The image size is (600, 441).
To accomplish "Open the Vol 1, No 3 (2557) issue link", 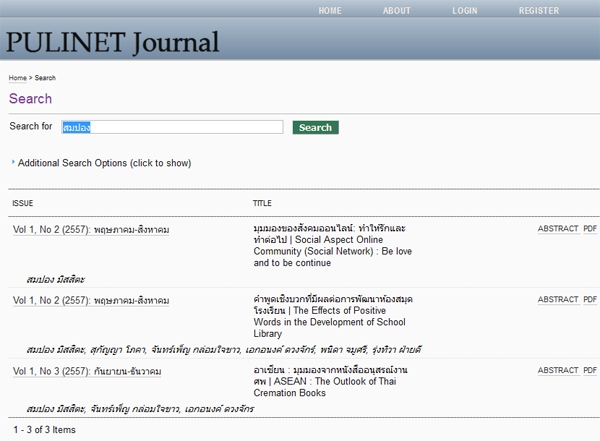I will (x=87, y=371).
